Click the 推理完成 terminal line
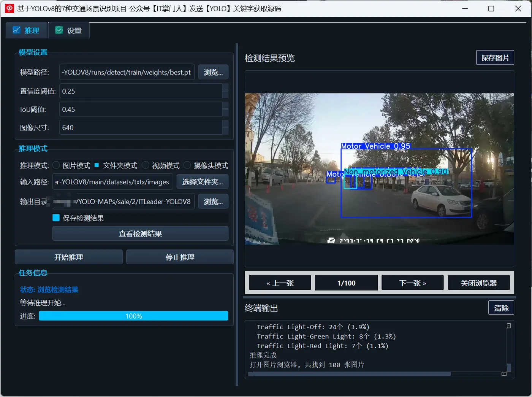The image size is (532, 397). 263,355
